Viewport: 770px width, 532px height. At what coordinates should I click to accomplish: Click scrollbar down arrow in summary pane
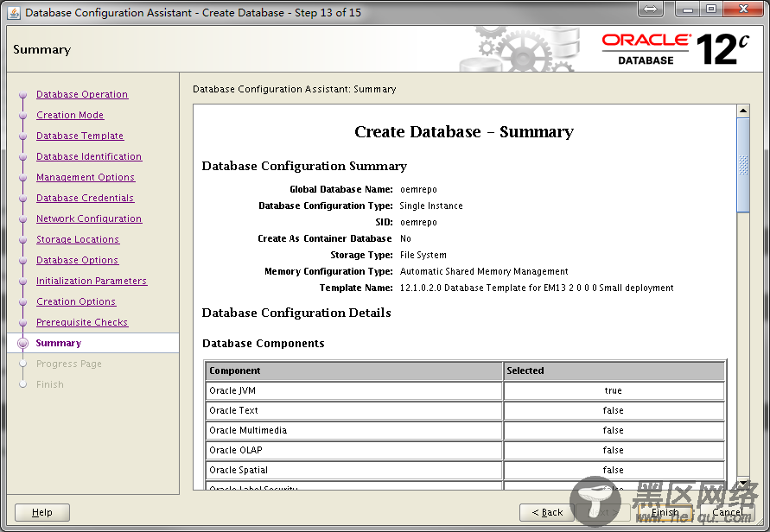[743, 484]
